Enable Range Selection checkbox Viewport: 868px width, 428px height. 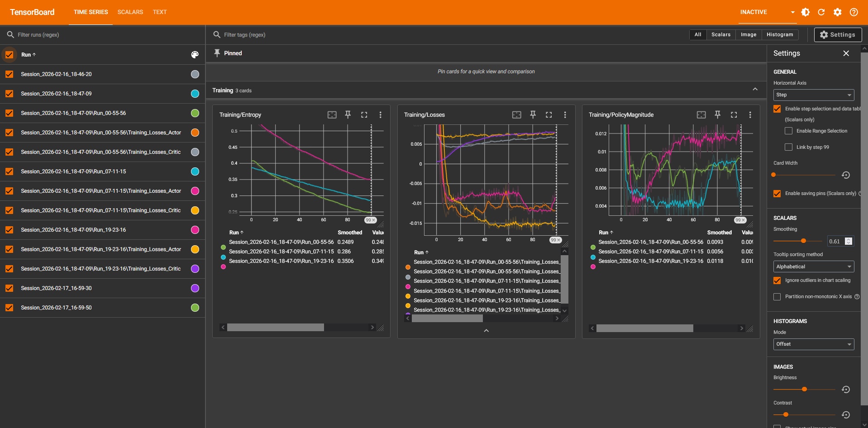click(x=788, y=131)
